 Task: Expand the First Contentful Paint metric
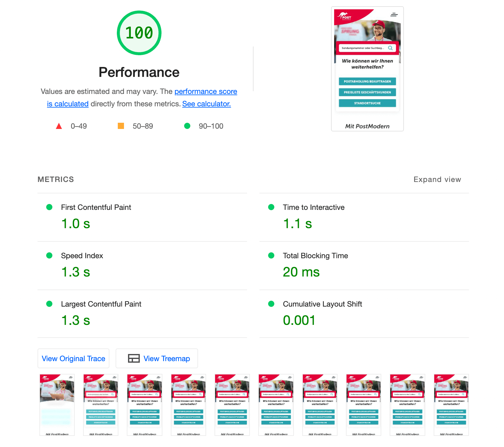pyautogui.click(x=96, y=207)
